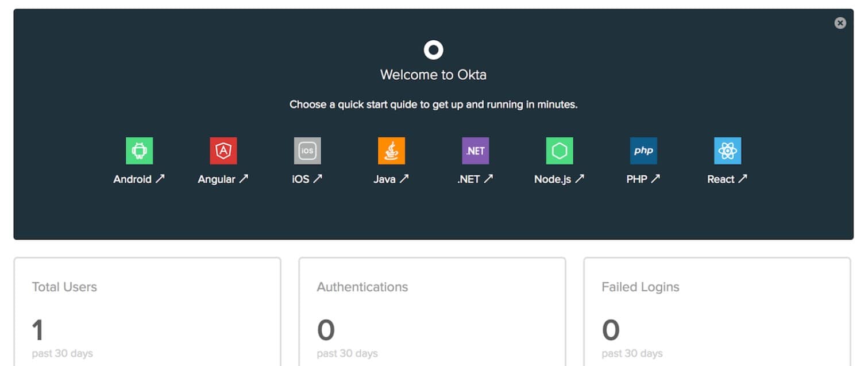
Task: Select the Java quick start guide icon
Action: point(391,151)
